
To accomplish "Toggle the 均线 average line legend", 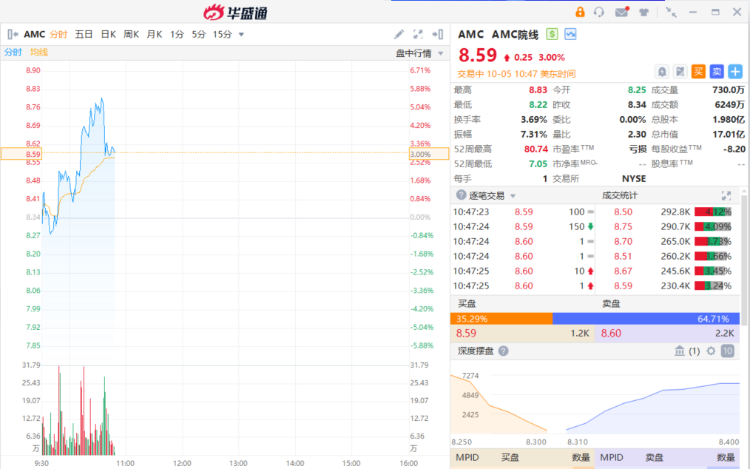I will coord(39,52).
